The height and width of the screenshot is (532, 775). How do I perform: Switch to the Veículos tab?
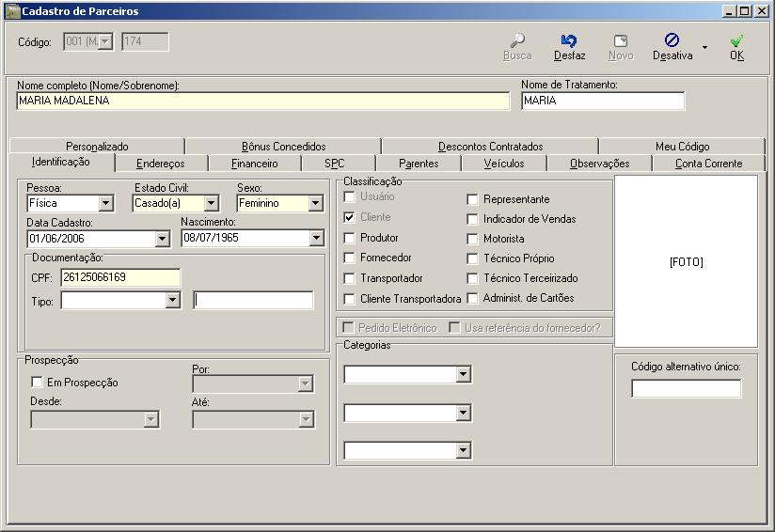click(504, 164)
